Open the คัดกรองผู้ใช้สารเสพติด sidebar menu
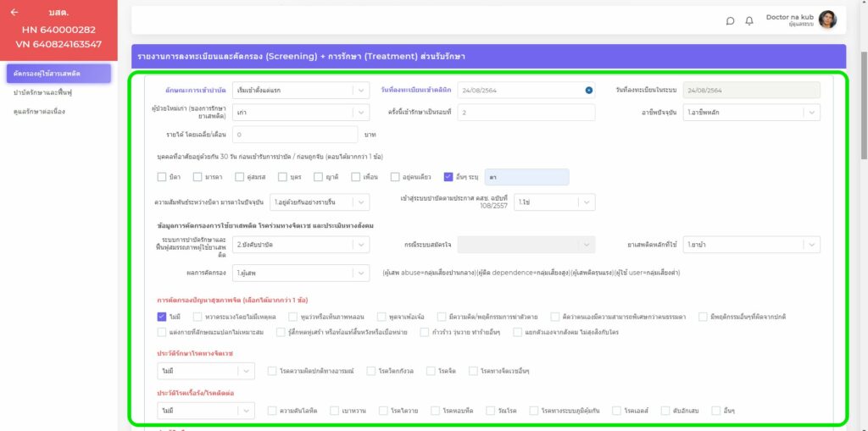The width and height of the screenshot is (868, 431). (x=58, y=74)
